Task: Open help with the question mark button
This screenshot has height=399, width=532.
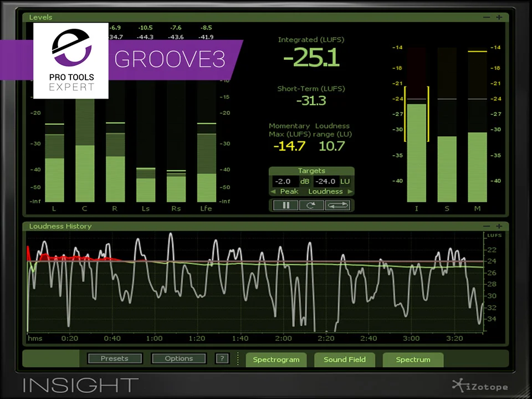Action: [222, 359]
